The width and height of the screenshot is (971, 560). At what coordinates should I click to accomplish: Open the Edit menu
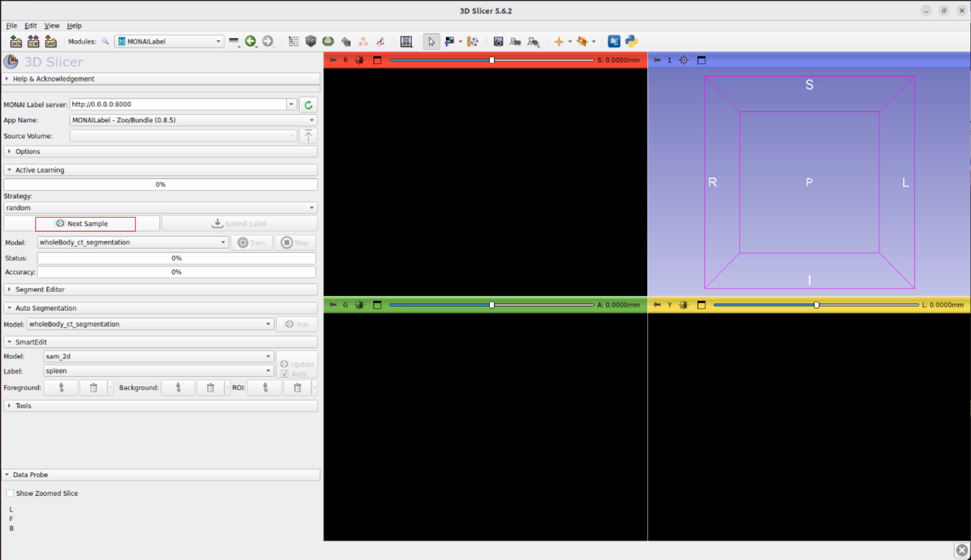[x=31, y=26]
